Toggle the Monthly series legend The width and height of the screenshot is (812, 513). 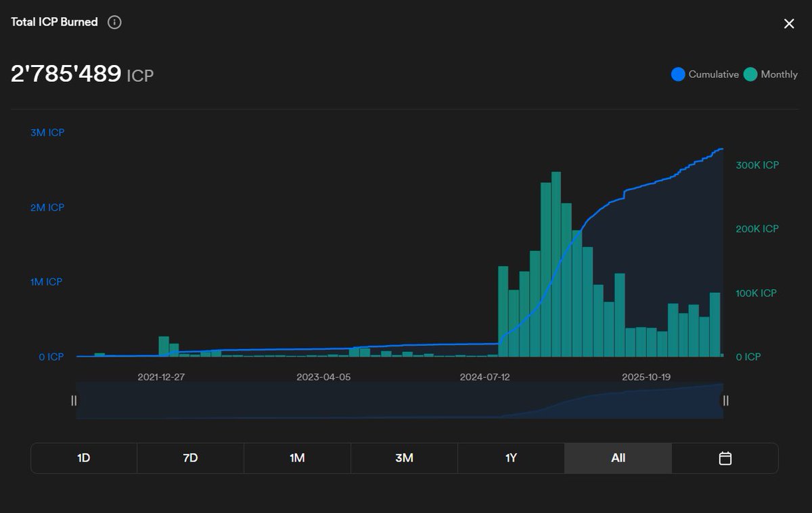(x=771, y=74)
